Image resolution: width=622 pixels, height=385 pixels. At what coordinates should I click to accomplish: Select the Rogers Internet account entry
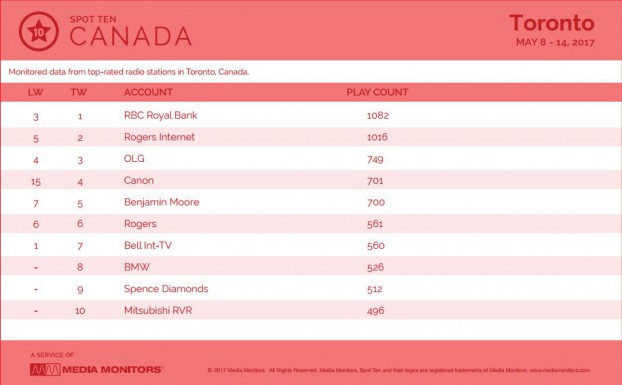(x=159, y=137)
